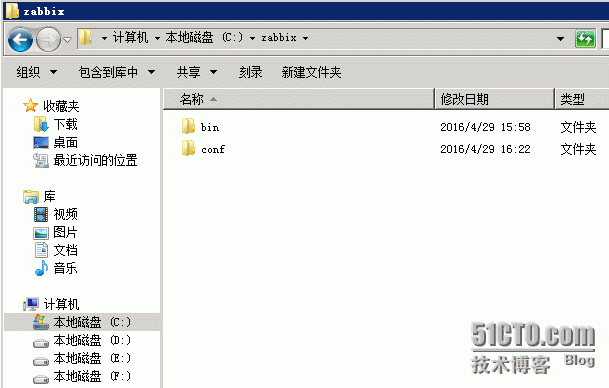Expand dropdown arrow after 计算机 breadcrumb
Screen dimensions: 609x388
tap(157, 38)
